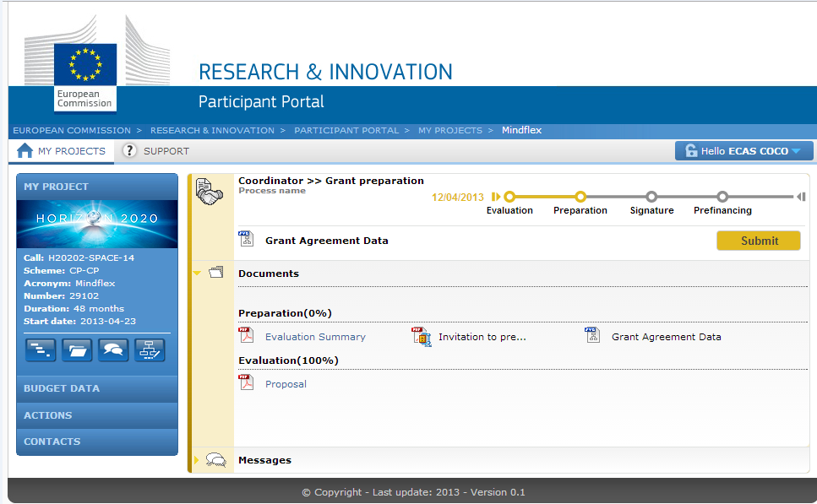817x504 pixels.
Task: Click the Proposal PDF icon
Action: click(246, 382)
